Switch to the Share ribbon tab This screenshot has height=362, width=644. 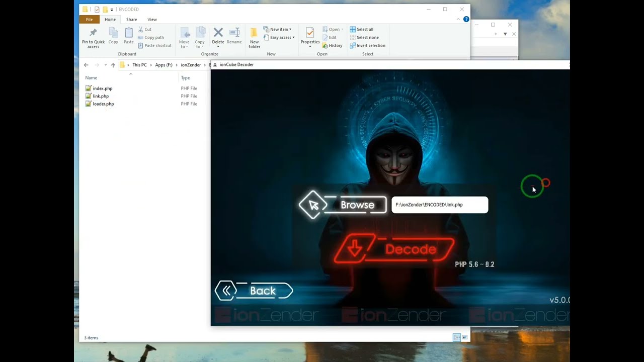click(131, 20)
